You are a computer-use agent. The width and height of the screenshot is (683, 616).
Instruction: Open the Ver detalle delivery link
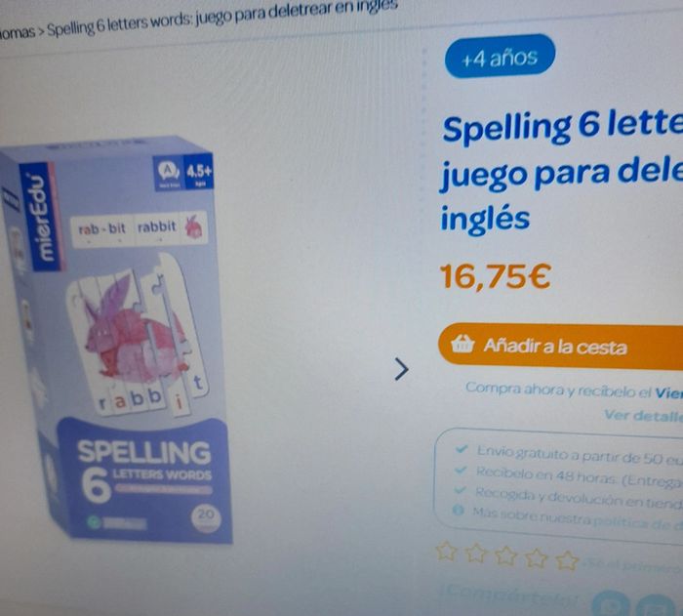click(643, 416)
